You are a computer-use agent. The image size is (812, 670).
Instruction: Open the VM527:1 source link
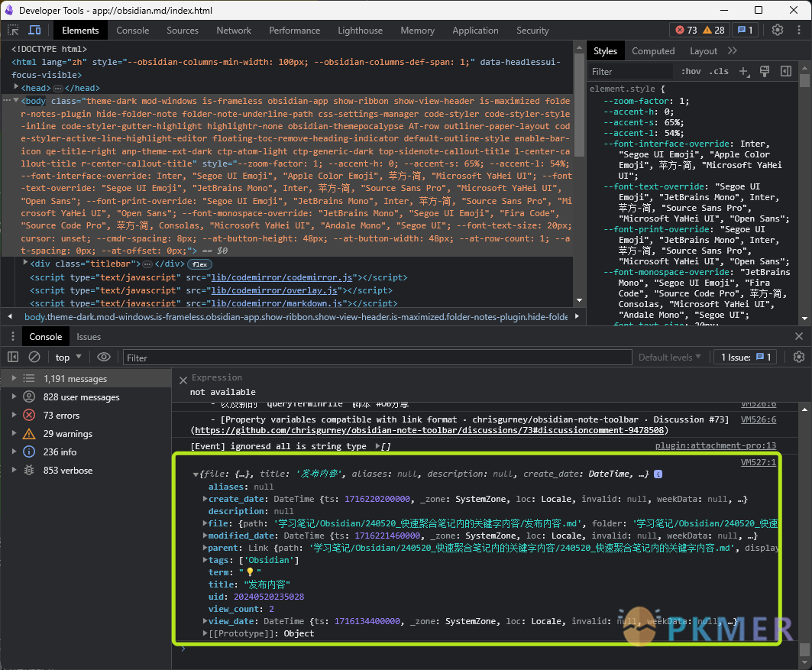[759, 462]
